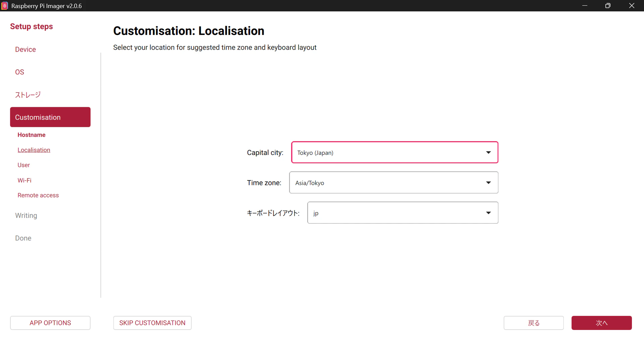644x337 pixels.
Task: Click the 'Customisation: Localisation' title
Action: pos(189,31)
